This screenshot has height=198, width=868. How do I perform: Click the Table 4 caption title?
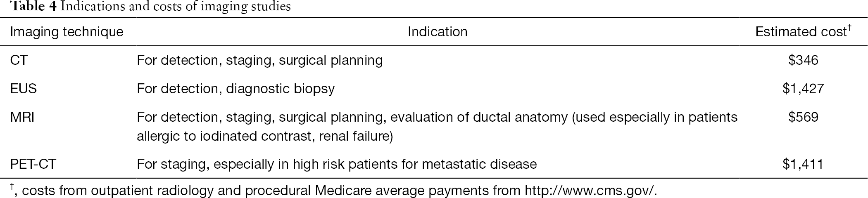pyautogui.click(x=146, y=7)
